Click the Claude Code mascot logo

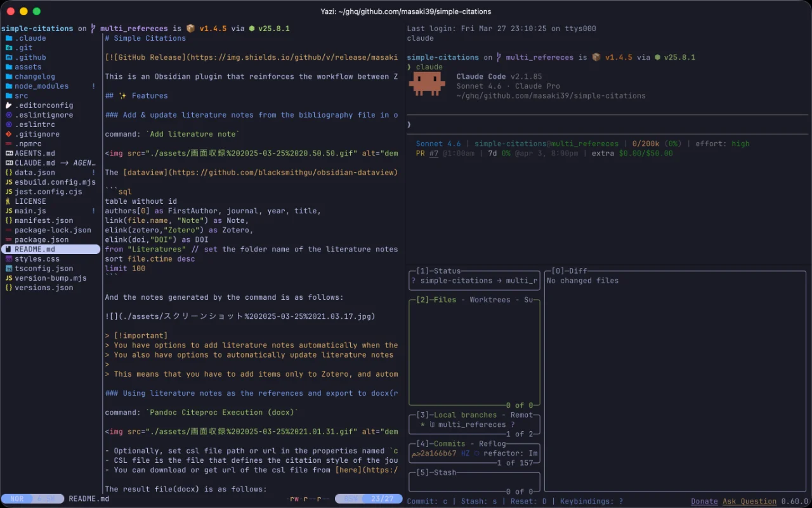coord(426,83)
